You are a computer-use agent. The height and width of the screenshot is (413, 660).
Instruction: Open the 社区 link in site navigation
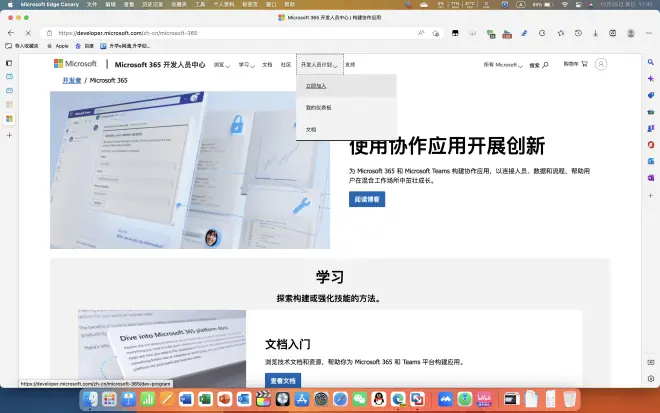[x=285, y=65]
